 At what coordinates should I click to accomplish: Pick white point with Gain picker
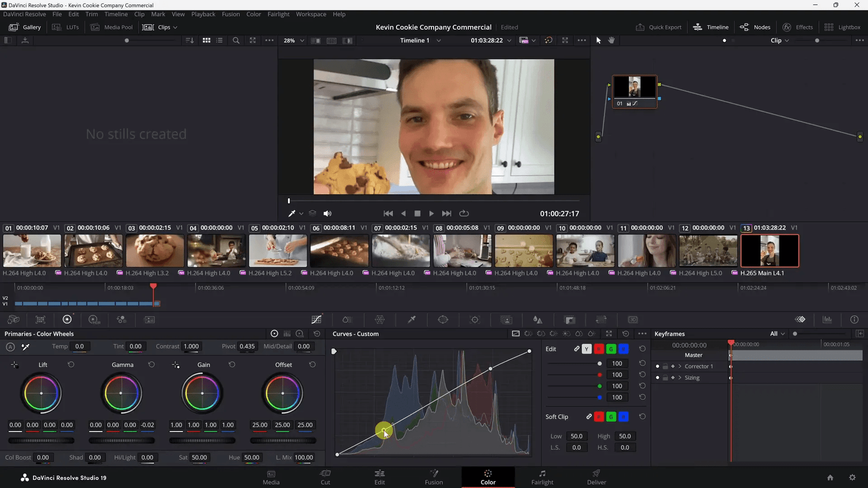[176, 365]
